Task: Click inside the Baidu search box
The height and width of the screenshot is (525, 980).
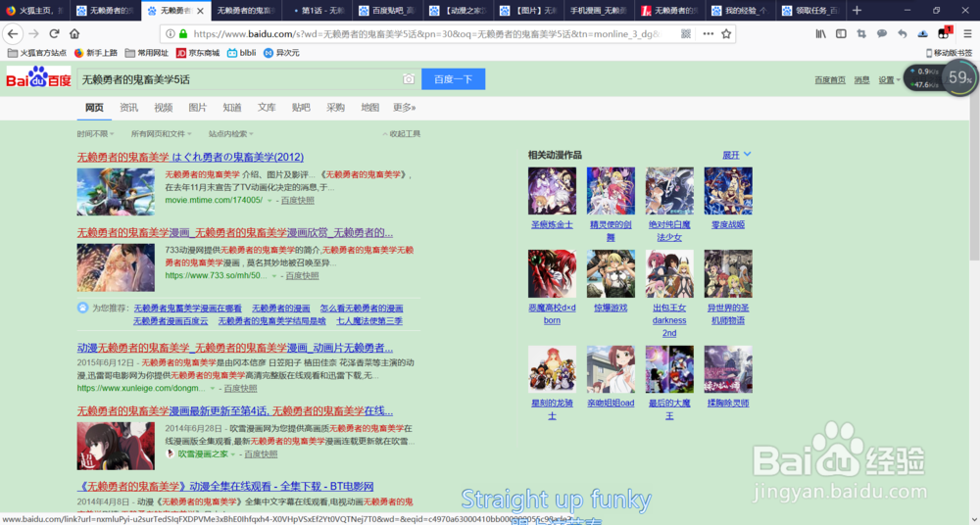Action: click(x=241, y=79)
